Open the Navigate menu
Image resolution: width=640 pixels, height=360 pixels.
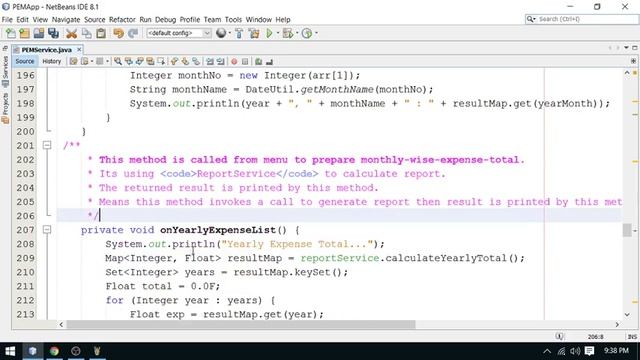(66, 20)
